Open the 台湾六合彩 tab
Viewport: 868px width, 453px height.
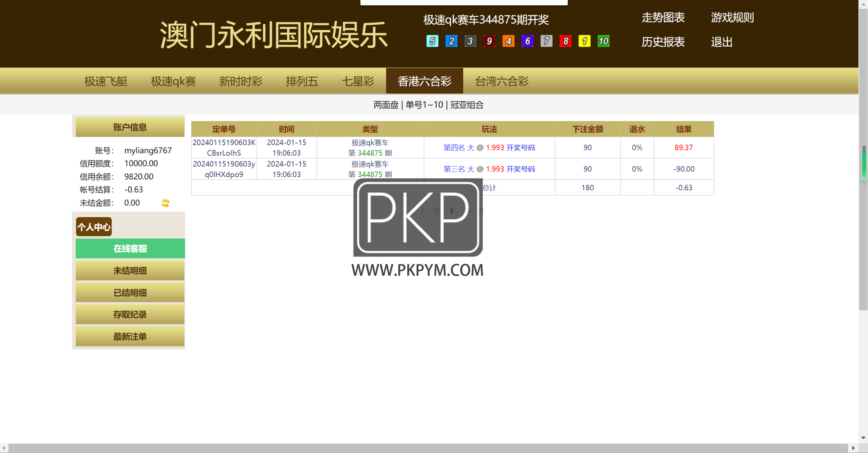pos(502,81)
